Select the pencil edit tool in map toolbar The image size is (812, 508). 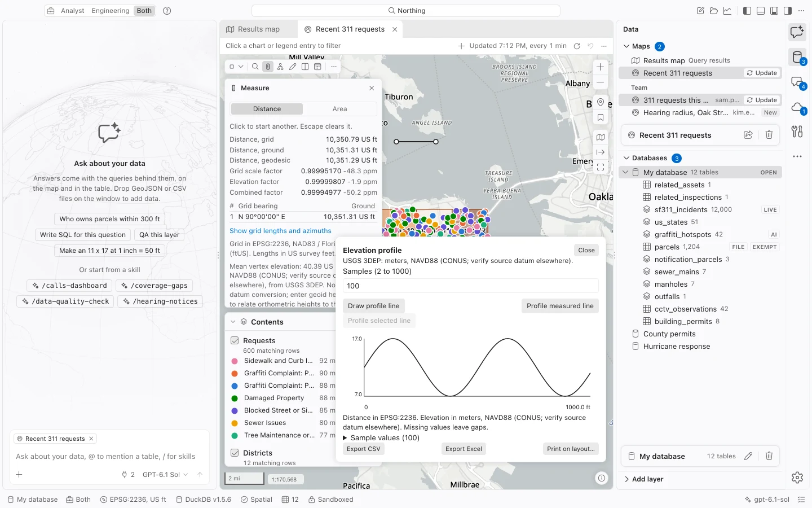coord(293,67)
